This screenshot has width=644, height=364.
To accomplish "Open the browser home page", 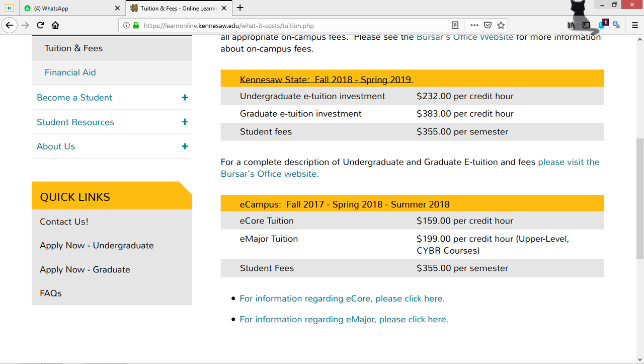I will tap(55, 25).
